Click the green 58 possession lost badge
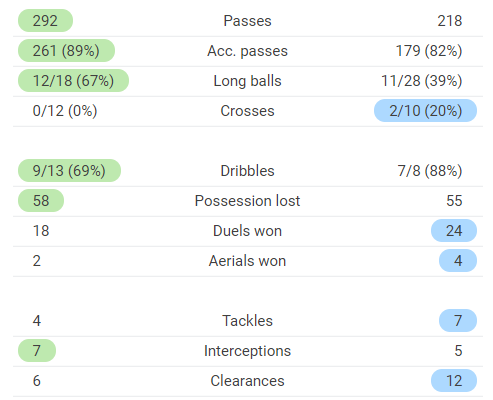Image resolution: width=493 pixels, height=400 pixels. pyautogui.click(x=41, y=201)
